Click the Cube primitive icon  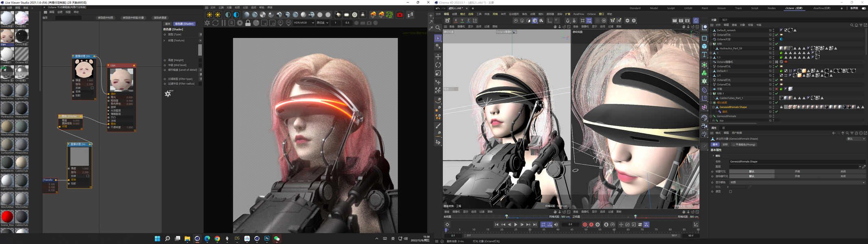pyautogui.click(x=704, y=46)
